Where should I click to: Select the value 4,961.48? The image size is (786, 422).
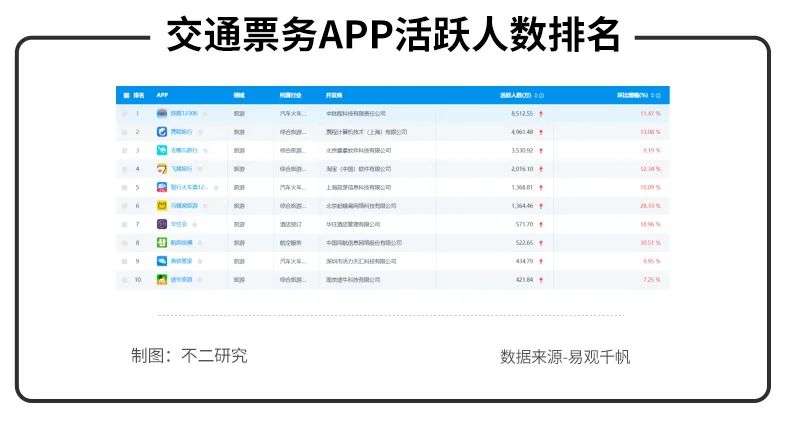click(x=522, y=132)
